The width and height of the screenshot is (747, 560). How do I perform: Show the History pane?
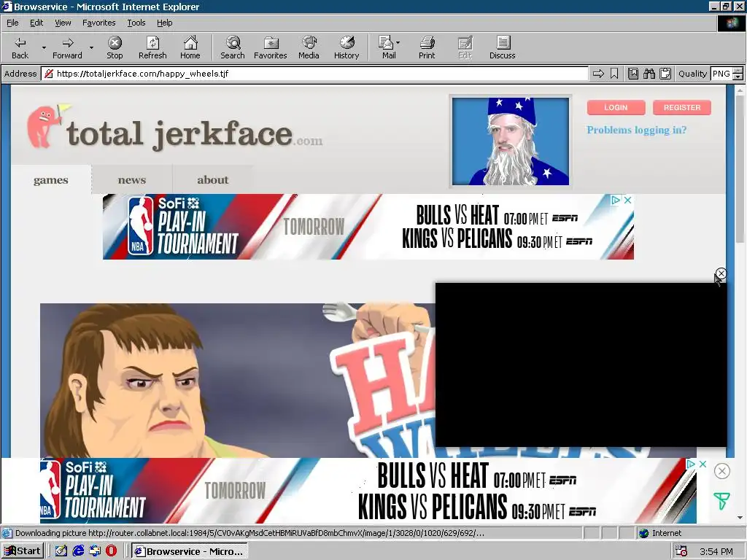[x=347, y=47]
